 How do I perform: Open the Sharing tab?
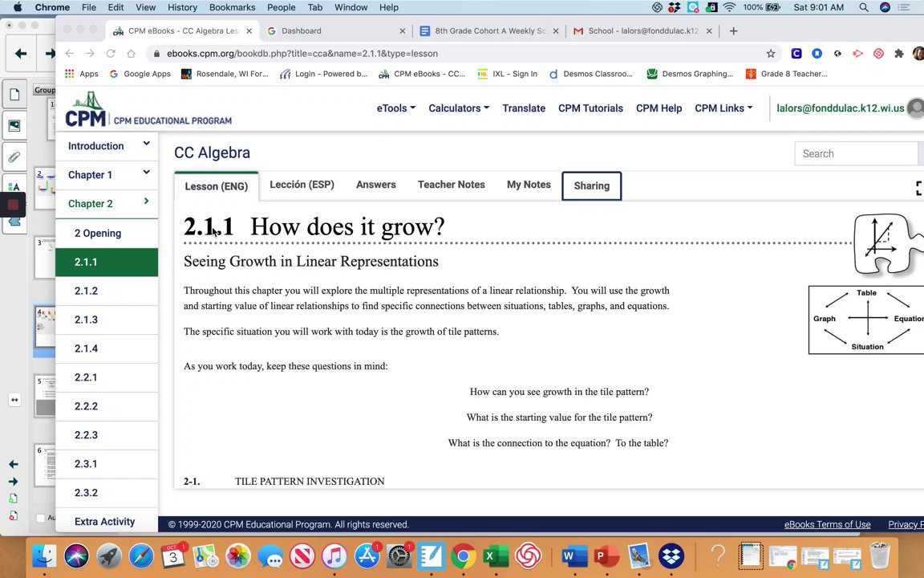click(x=592, y=185)
